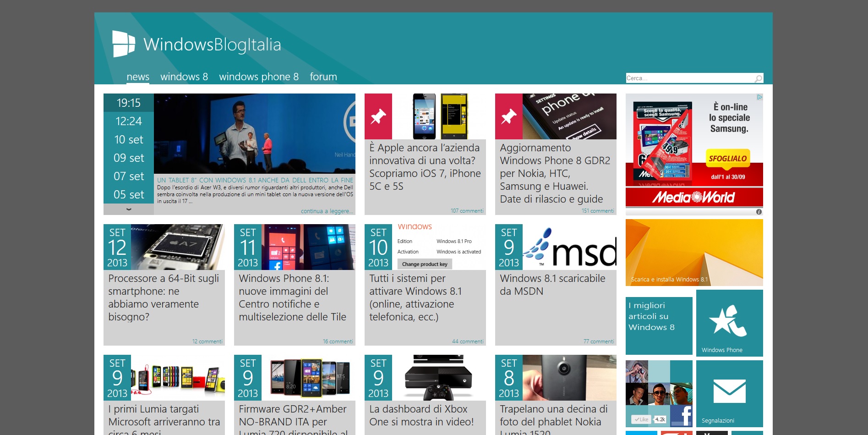
Task: Select the 09 set timeline entry
Action: click(129, 158)
